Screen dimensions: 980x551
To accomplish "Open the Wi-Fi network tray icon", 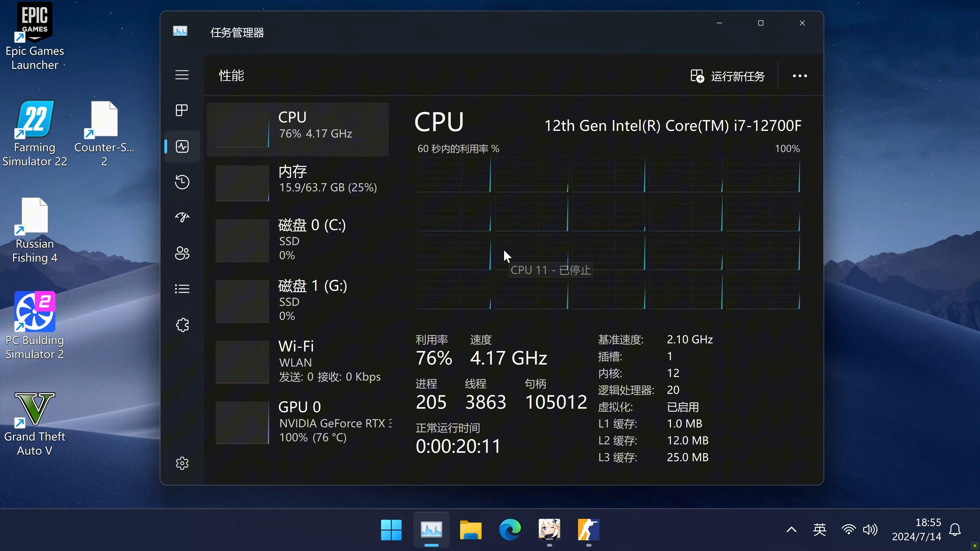I will click(848, 530).
